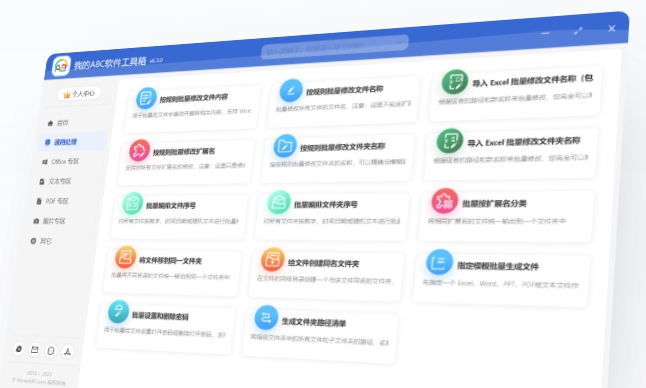Click the 给文件创建同名文件夹 title text

323,263
